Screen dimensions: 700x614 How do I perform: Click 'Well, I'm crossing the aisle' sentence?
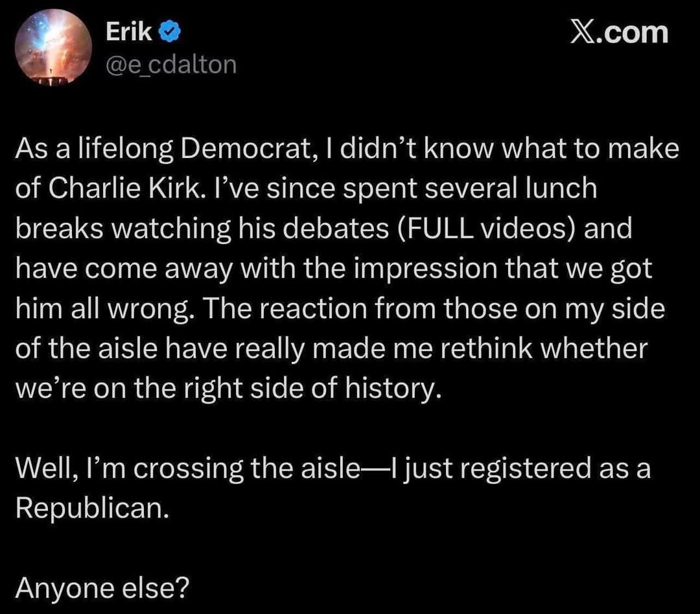pyautogui.click(x=194, y=468)
